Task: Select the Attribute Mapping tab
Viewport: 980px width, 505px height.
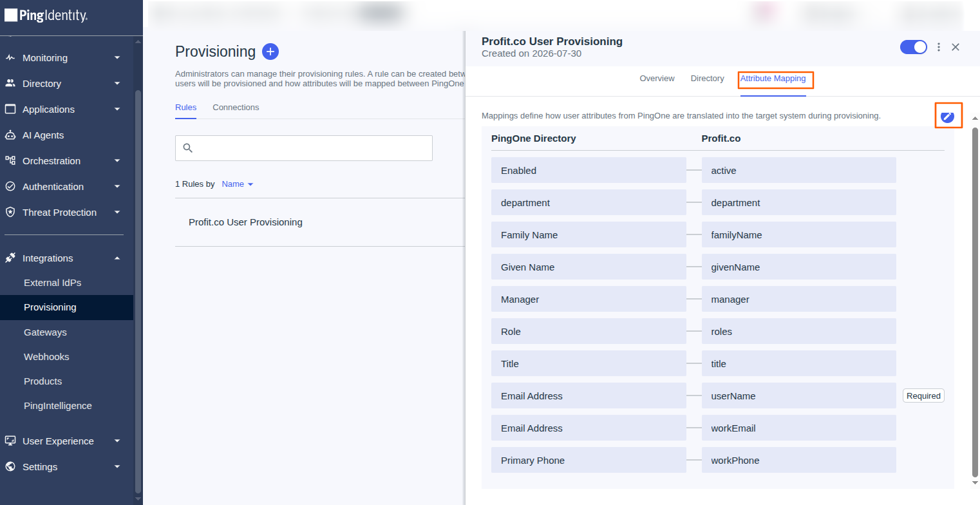Action: [x=773, y=79]
